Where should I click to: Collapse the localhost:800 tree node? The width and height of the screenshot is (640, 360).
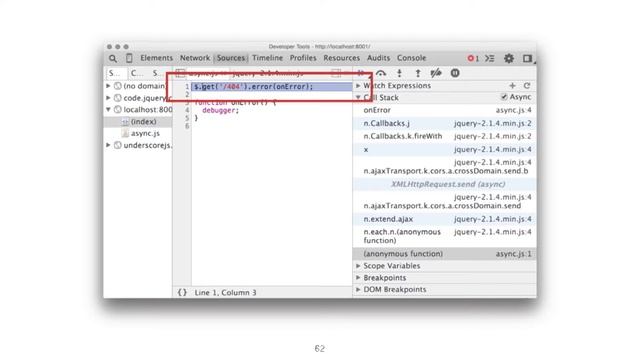coord(108,109)
